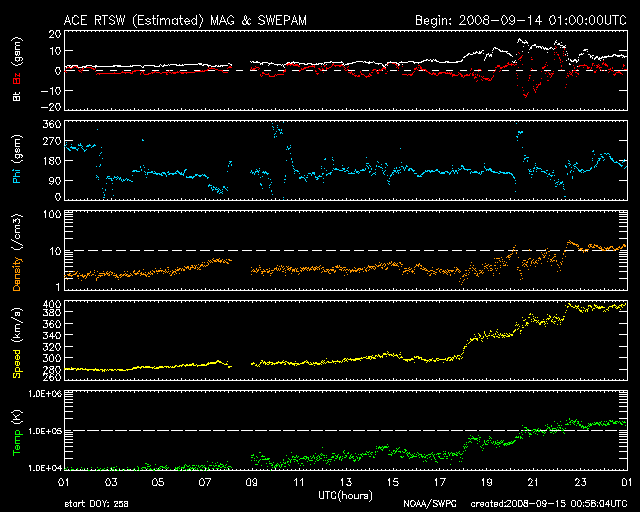Click the 1.0E+06 tick on the Temp axis
Viewport: 640px width, 512px height.
pos(45,394)
